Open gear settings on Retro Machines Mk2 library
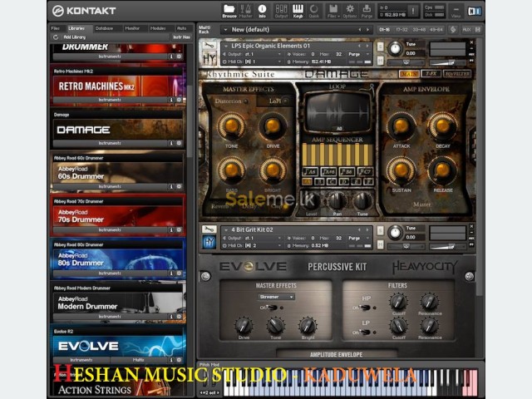The image size is (532, 399). coord(180,100)
